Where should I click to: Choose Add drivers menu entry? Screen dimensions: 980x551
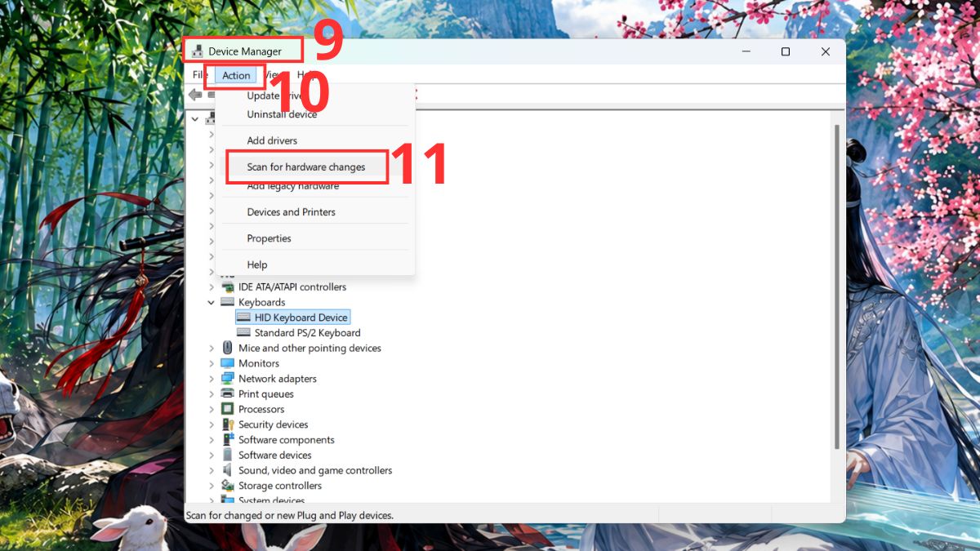tap(272, 140)
